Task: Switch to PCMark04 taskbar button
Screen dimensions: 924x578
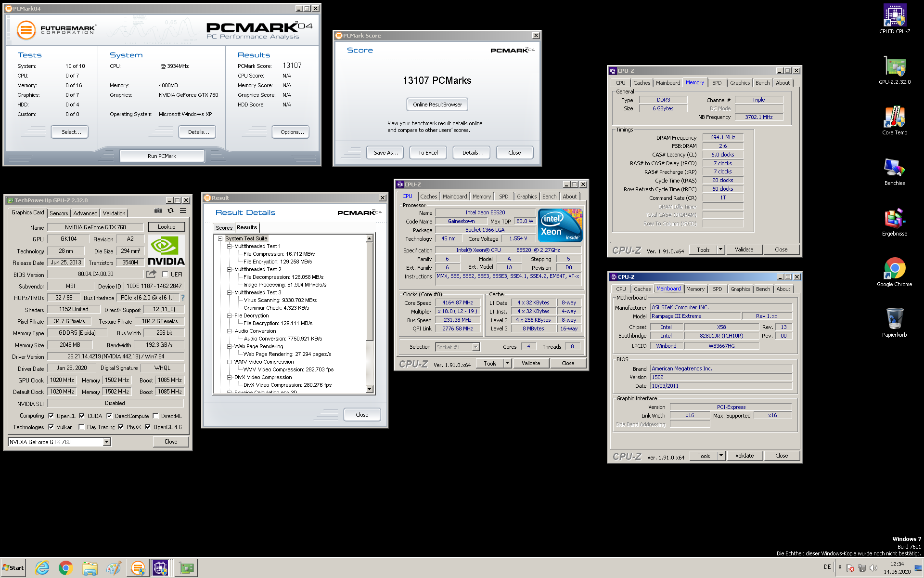Action: pyautogui.click(x=138, y=568)
